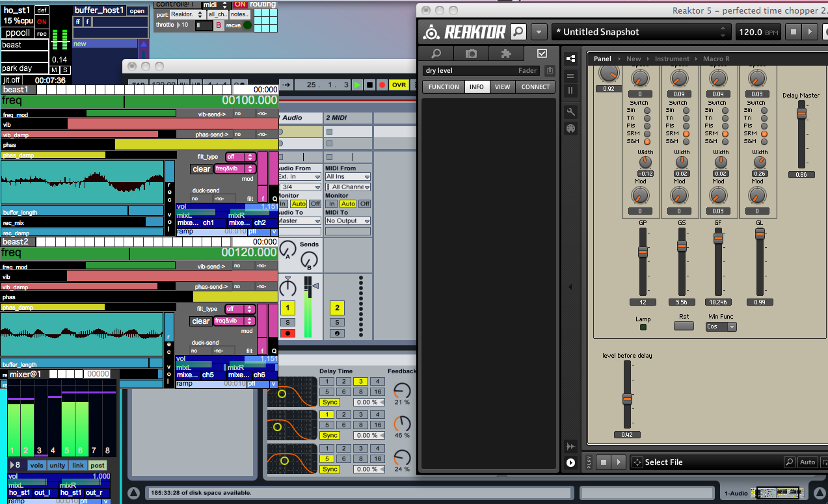
Task: Click the GP fader handle
Action: point(643,252)
